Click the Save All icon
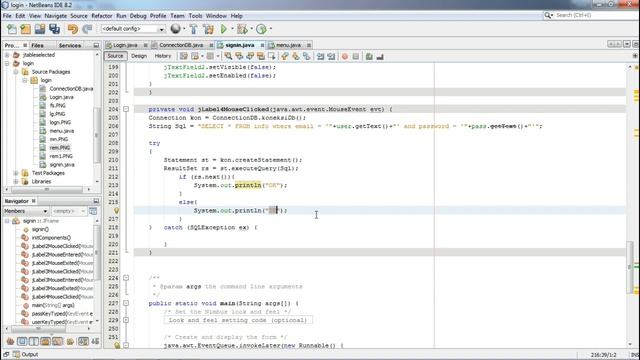The height and width of the screenshot is (360, 640). (x=54, y=29)
